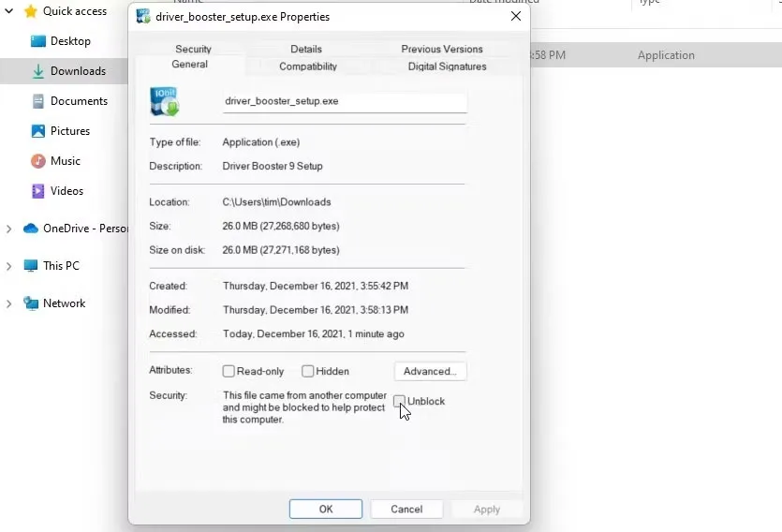Switch to the Security tab
Image resolution: width=782 pixels, height=532 pixels.
[193, 49]
